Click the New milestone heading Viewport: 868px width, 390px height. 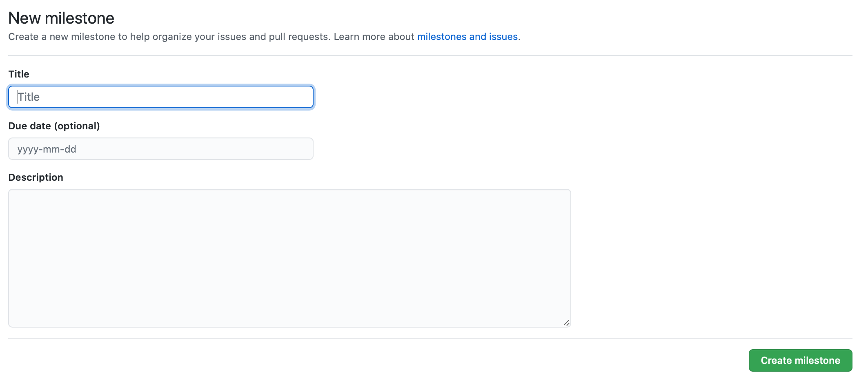tap(61, 18)
